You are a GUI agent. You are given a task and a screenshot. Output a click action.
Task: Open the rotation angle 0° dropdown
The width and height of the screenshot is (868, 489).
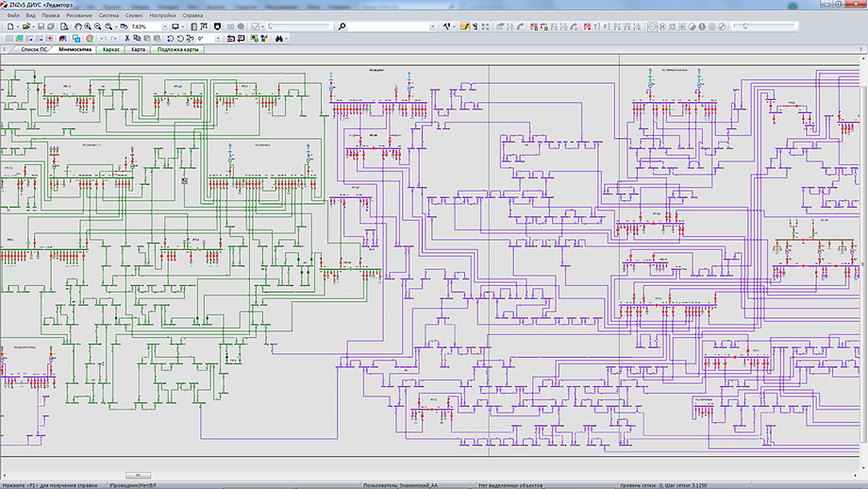tap(217, 39)
